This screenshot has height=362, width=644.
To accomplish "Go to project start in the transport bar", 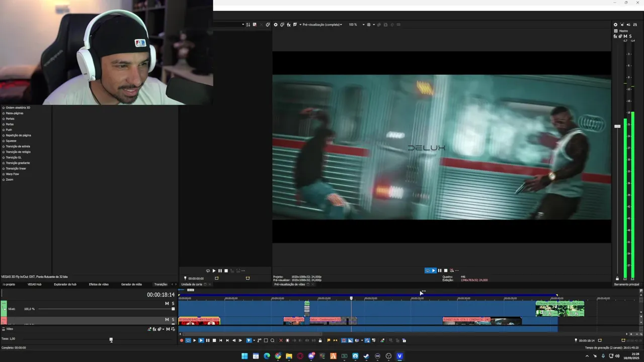I will [x=220, y=340].
